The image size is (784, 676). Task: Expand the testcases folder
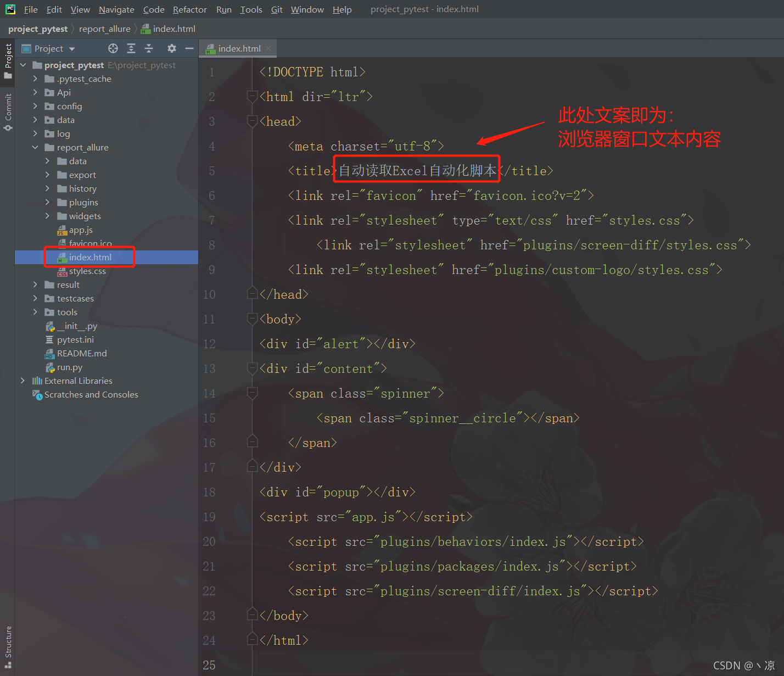35,298
